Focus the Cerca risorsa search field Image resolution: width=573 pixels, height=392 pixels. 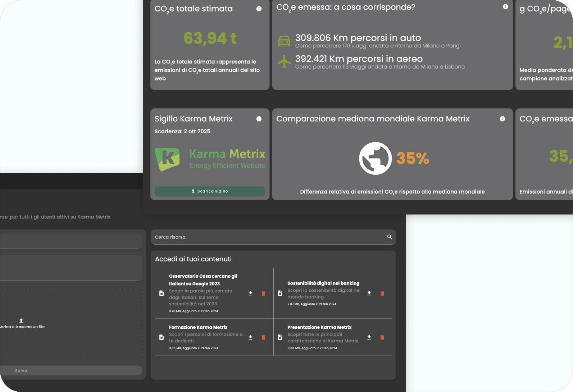tap(273, 237)
